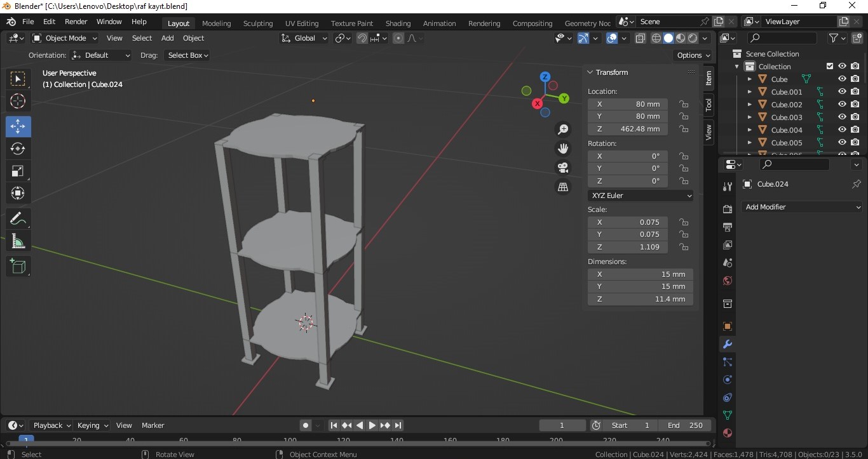Viewport: 868px width, 459px height.
Task: Select the Cursor tool
Action: pyautogui.click(x=18, y=101)
